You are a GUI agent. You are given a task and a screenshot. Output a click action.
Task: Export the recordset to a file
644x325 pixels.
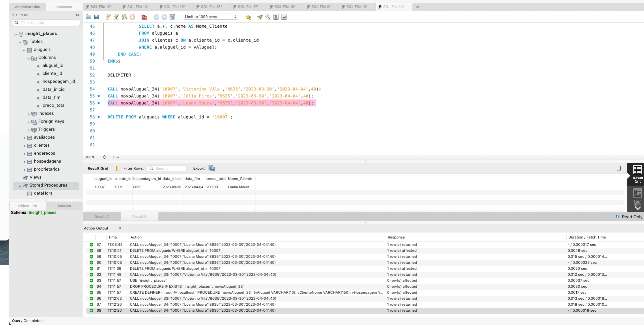coord(212,168)
